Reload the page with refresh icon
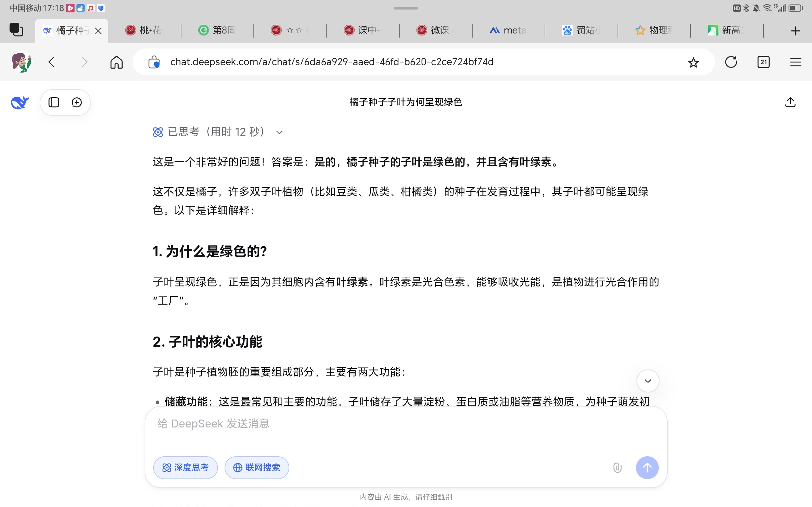The image size is (812, 507). (x=731, y=62)
